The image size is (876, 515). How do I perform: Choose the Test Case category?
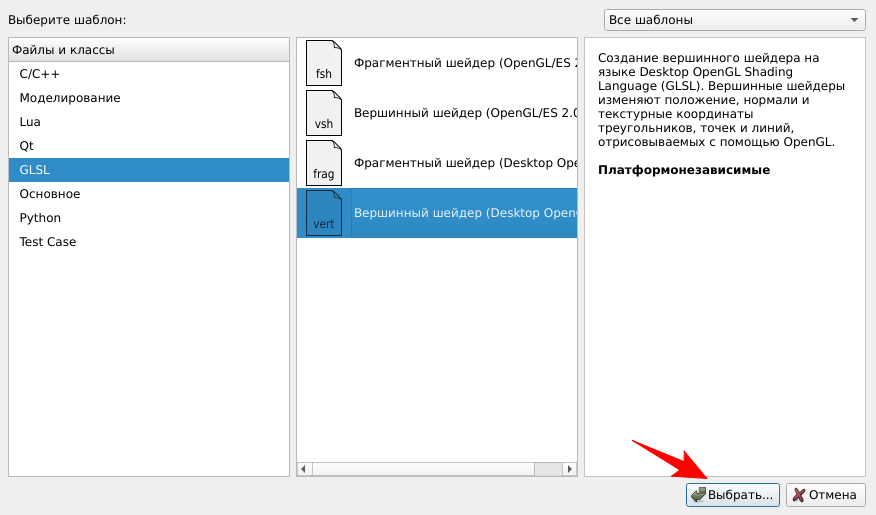click(48, 242)
